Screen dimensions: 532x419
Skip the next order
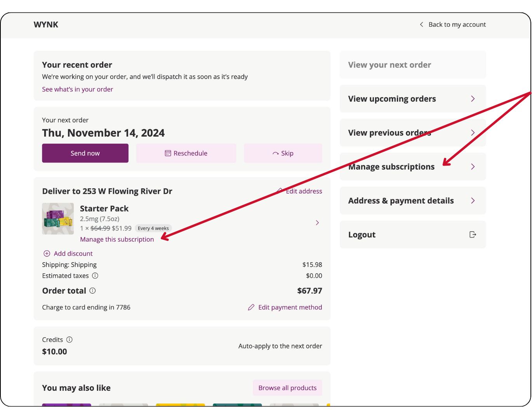(x=283, y=153)
